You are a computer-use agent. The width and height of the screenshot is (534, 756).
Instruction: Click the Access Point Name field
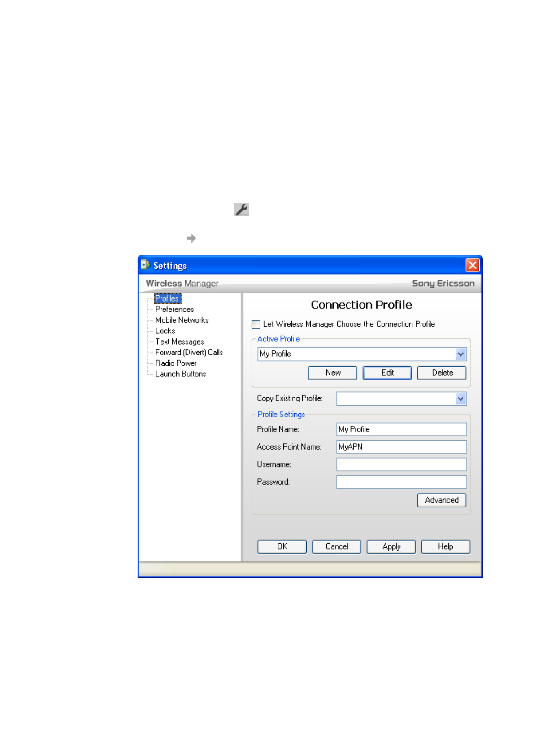(402, 447)
